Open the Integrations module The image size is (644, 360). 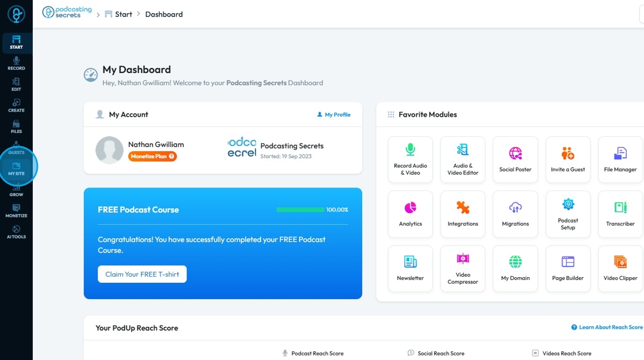pos(463,214)
